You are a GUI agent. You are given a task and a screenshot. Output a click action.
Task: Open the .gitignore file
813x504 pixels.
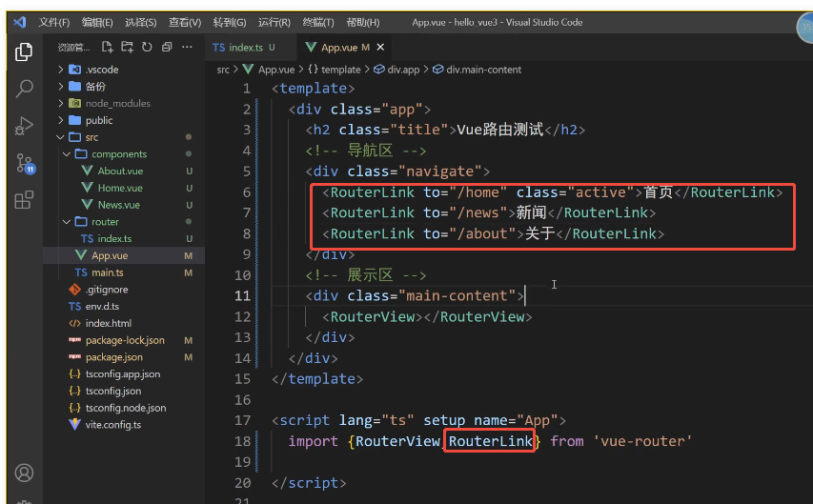coord(107,290)
